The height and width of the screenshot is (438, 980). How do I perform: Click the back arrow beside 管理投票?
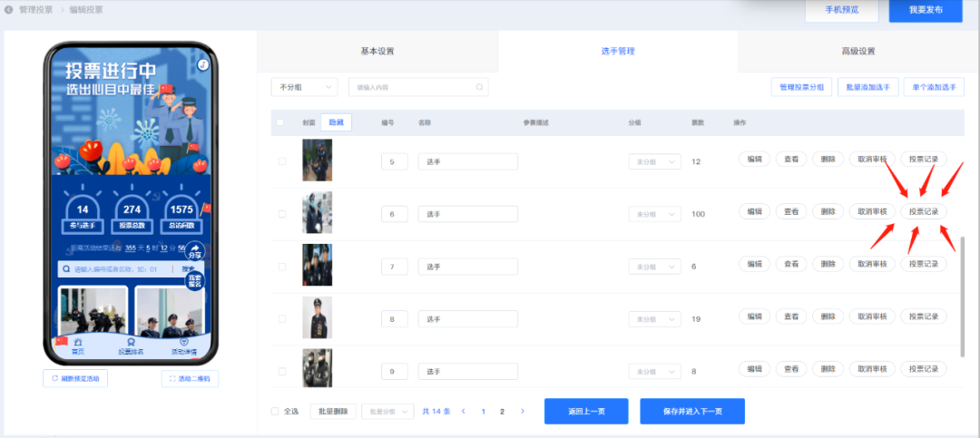(9, 9)
